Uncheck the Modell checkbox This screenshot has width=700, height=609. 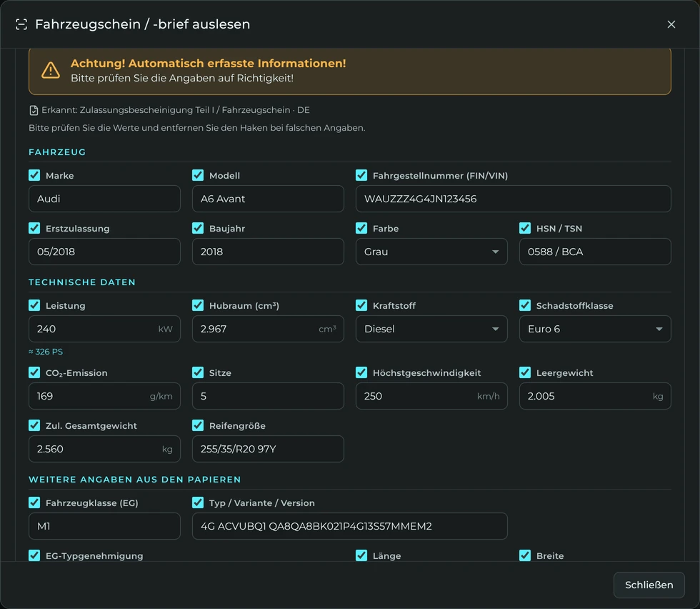point(198,175)
